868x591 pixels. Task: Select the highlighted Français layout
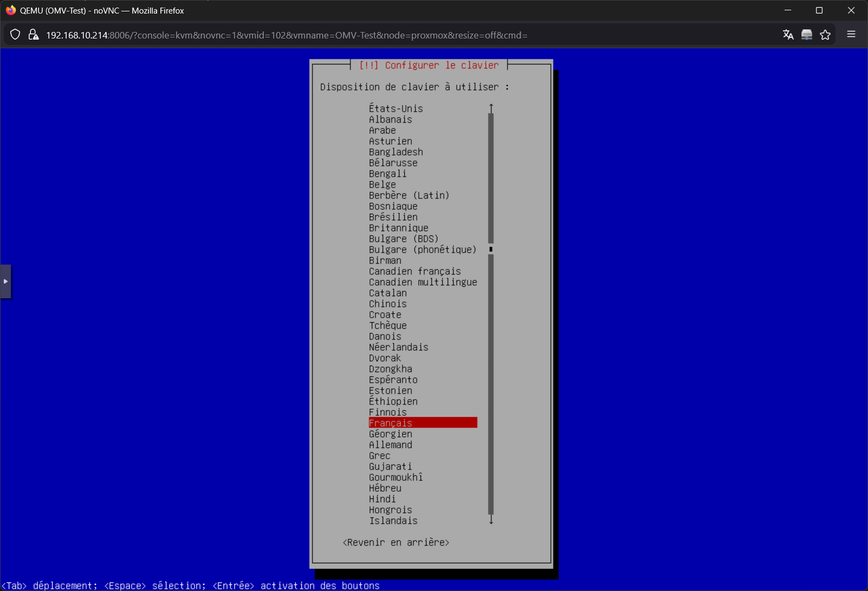pyautogui.click(x=423, y=423)
